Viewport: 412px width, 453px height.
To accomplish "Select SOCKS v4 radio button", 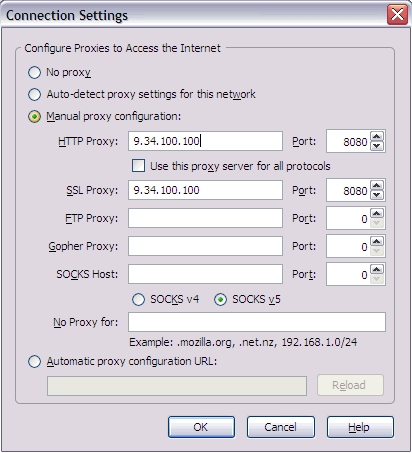I will pyautogui.click(x=138, y=299).
